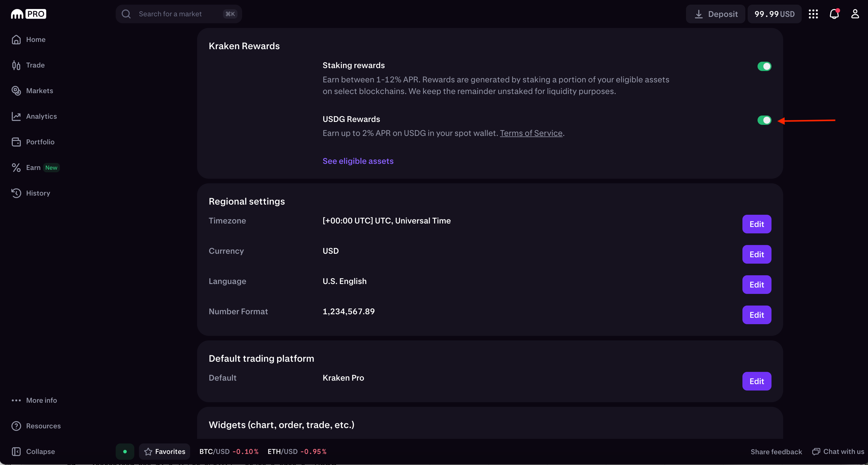Image resolution: width=868 pixels, height=465 pixels.
Task: Open Chat with us
Action: point(838,452)
